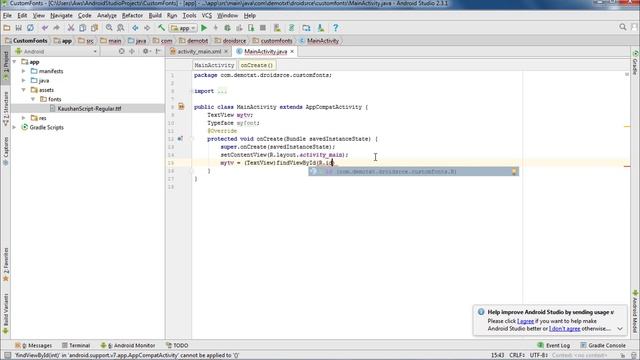Open the Terminal tool window
640x360 pixels.
pyautogui.click(x=76, y=345)
